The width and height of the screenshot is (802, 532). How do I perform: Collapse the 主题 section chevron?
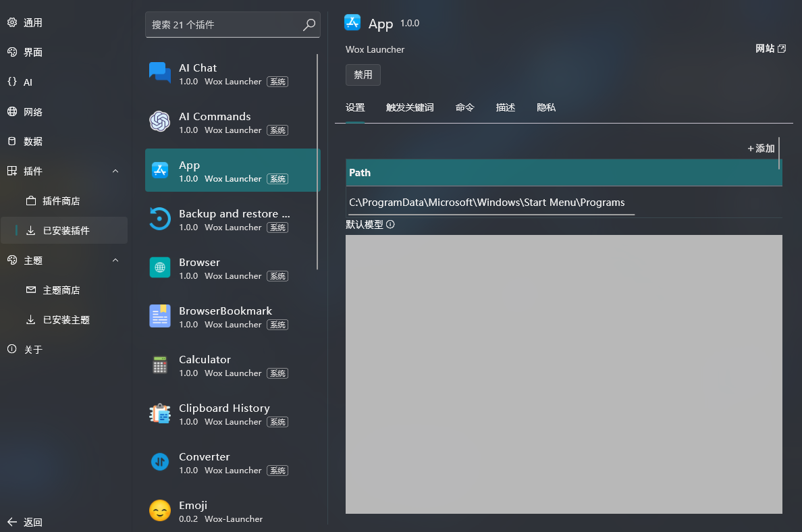click(x=115, y=261)
